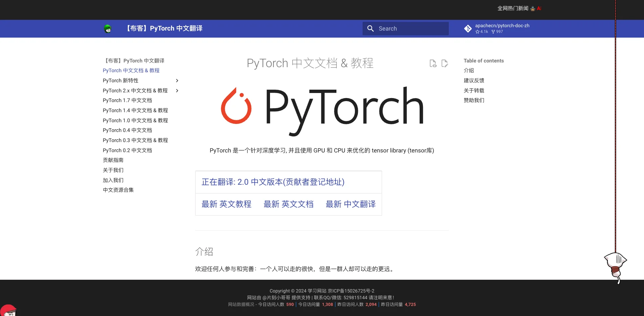Click the git repository icon
Image resolution: width=644 pixels, height=316 pixels.
click(x=468, y=29)
